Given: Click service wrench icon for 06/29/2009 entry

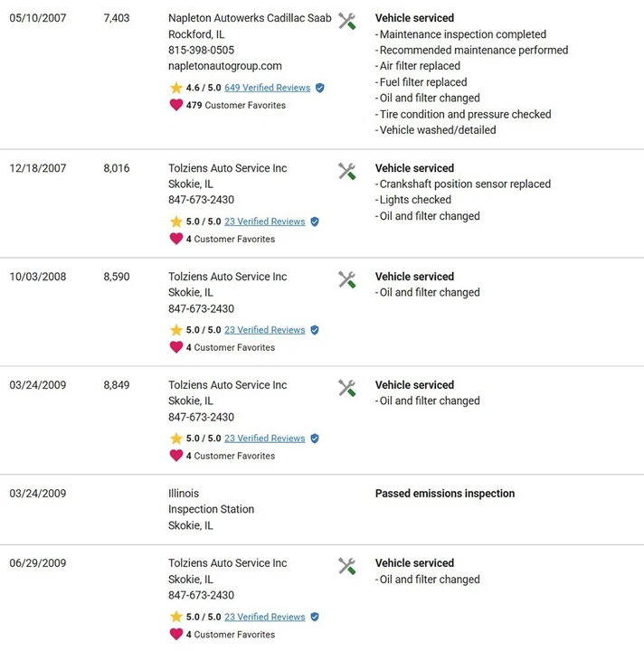Looking at the screenshot, I should pos(346,566).
